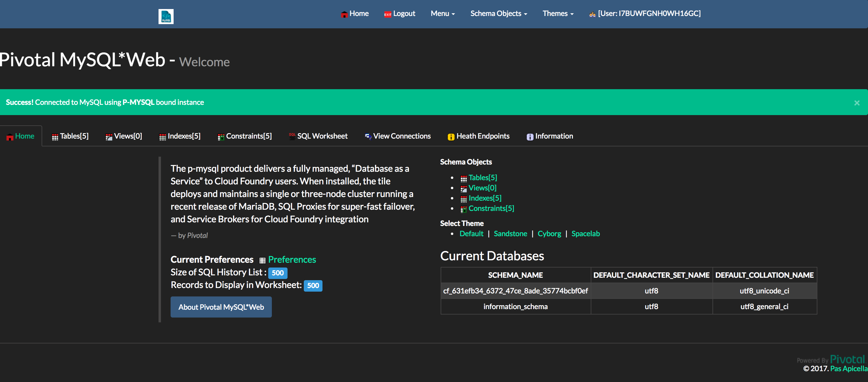
Task: Open the Constraints[5] tab
Action: click(x=245, y=136)
